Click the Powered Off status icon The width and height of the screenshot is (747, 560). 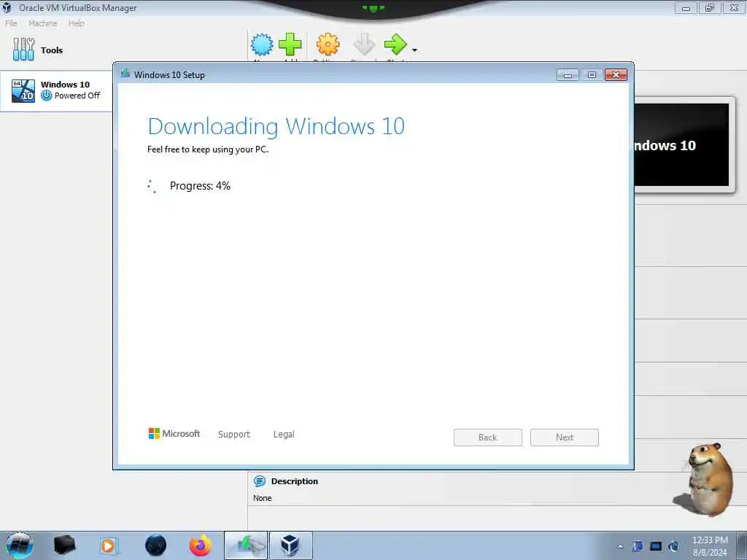[46, 96]
